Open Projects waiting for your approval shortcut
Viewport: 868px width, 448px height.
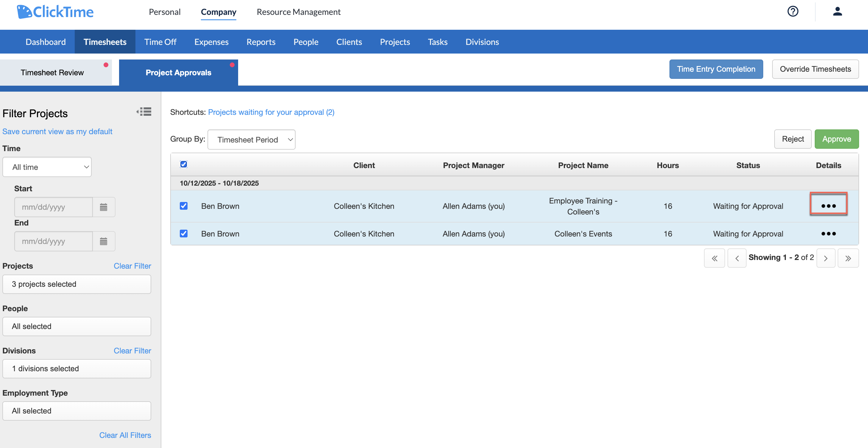click(x=271, y=112)
